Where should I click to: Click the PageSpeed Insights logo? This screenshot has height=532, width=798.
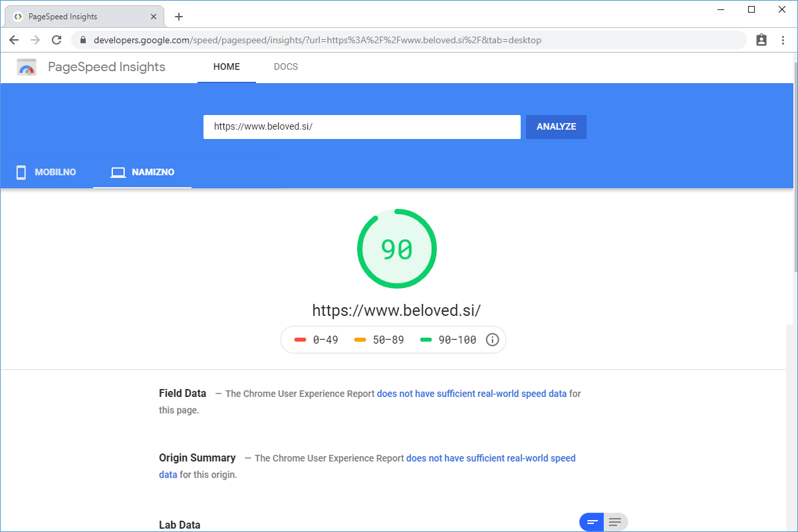[x=27, y=67]
